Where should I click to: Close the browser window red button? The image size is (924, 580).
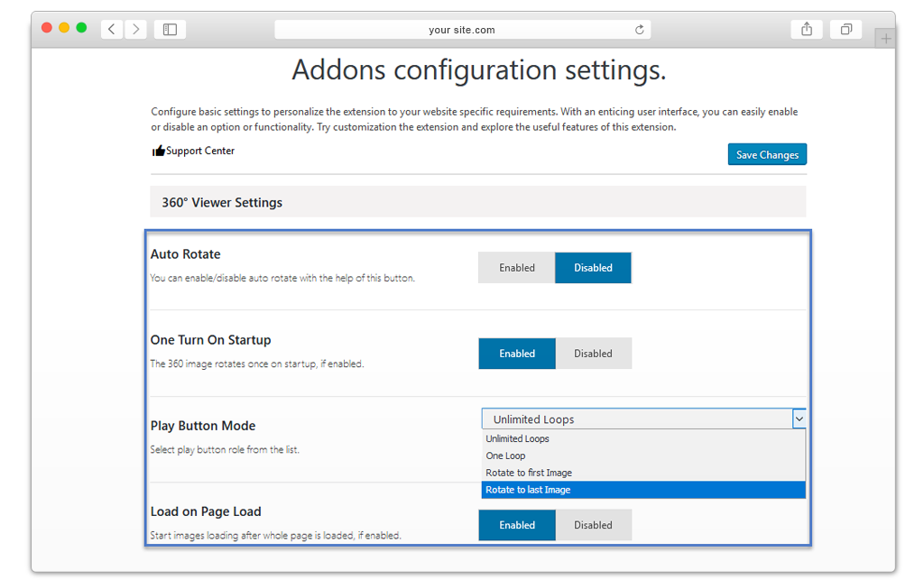[x=47, y=28]
